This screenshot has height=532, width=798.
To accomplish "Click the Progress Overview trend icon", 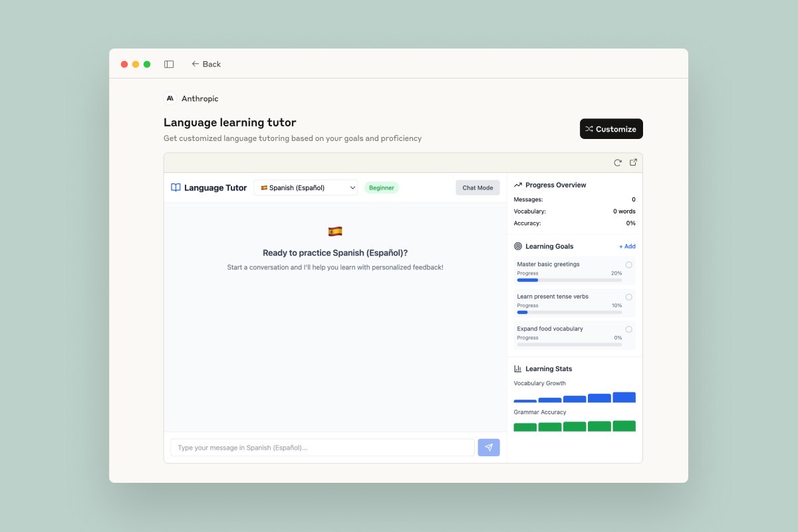I will (x=518, y=185).
